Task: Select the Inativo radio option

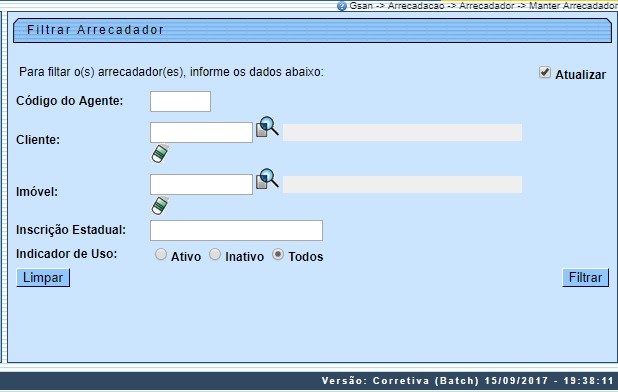Action: coord(215,255)
